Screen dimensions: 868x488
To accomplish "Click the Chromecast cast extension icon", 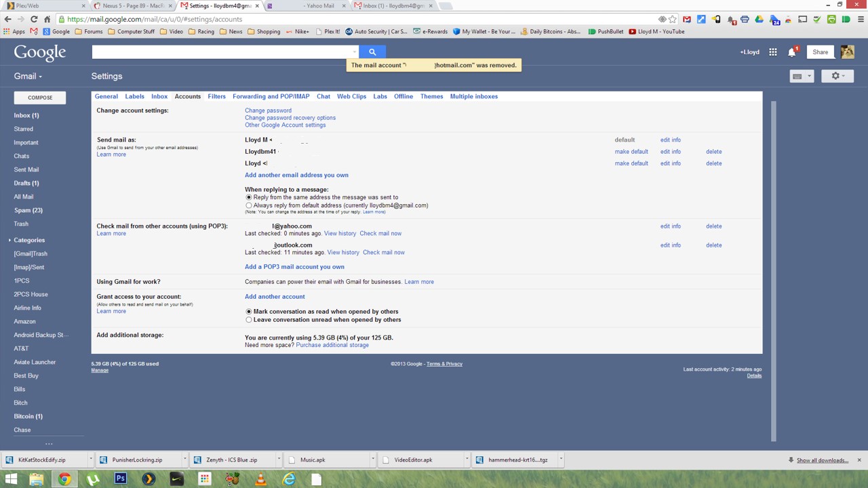I will tap(802, 20).
